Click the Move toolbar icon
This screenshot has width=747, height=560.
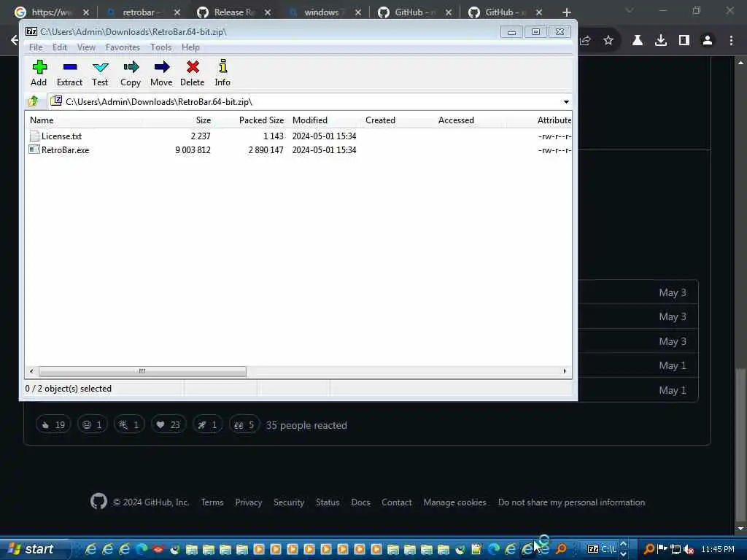pyautogui.click(x=161, y=67)
